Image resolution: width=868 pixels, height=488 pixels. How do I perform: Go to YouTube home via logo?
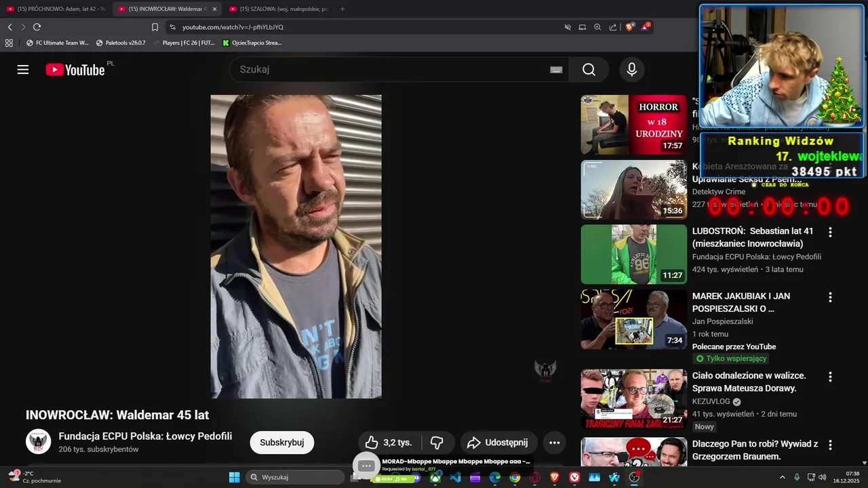75,70
